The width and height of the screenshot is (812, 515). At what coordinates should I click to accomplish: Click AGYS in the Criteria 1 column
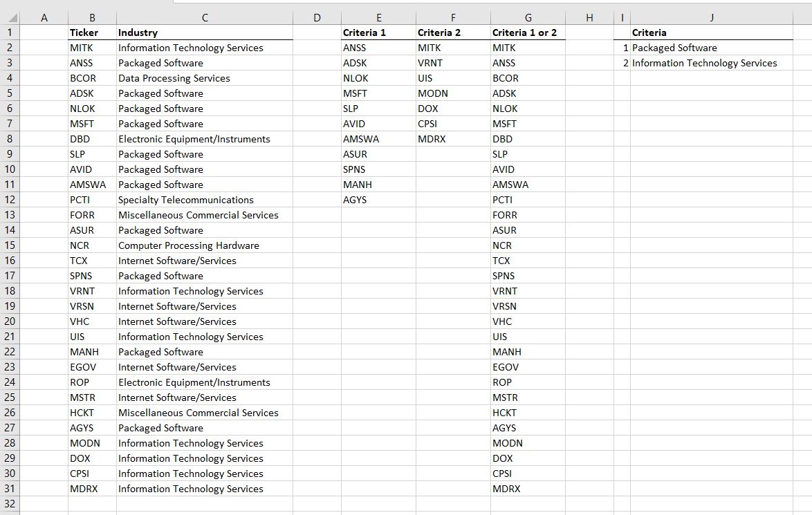pos(378,200)
